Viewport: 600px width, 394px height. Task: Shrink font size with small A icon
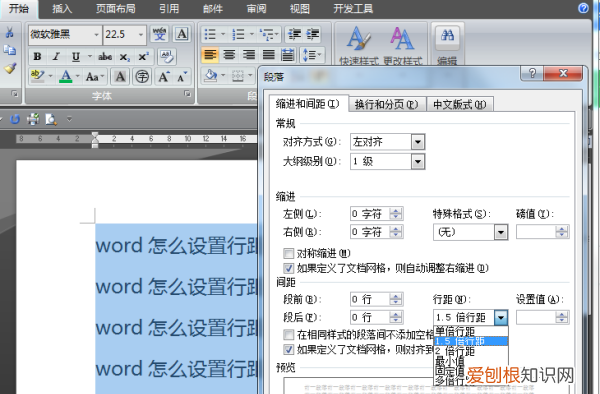click(x=182, y=77)
